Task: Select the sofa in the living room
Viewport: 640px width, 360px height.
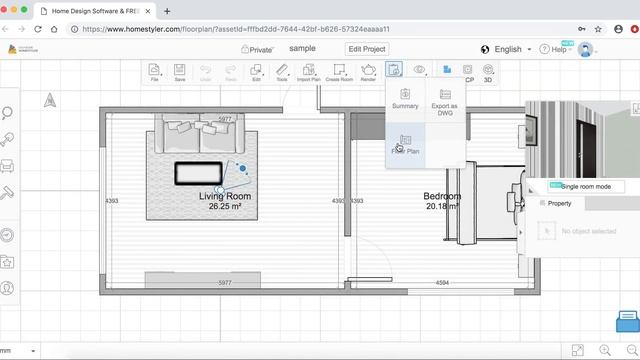Action: point(200,133)
